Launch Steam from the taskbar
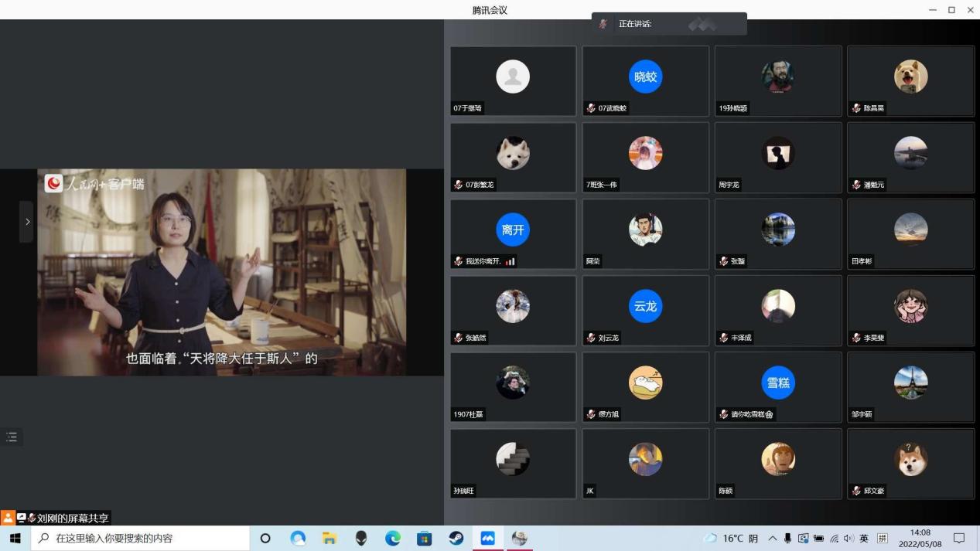980x551 pixels. (x=456, y=539)
